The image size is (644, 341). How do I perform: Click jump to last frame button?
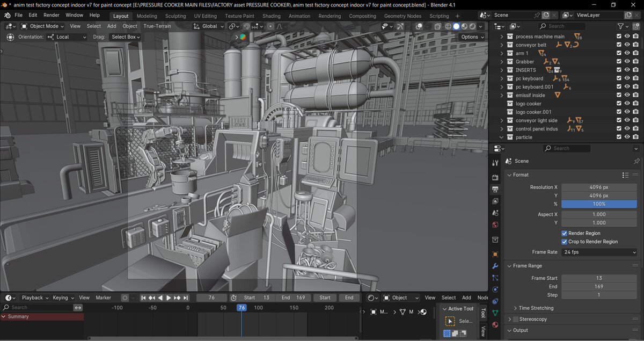pos(186,298)
